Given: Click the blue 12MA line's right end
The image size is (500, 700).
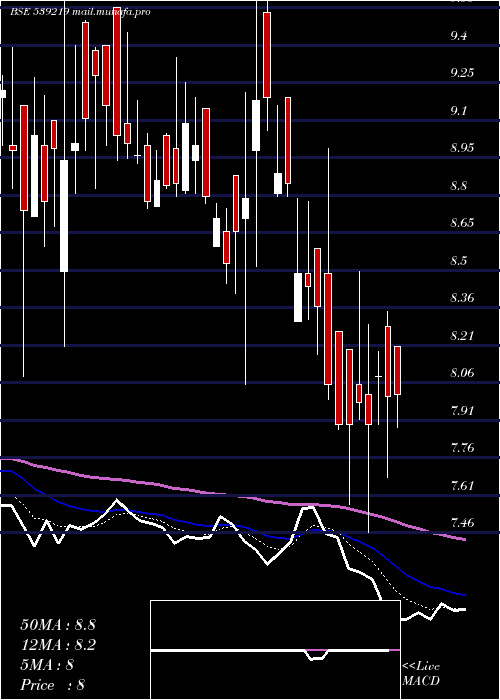Looking at the screenshot, I should pyautogui.click(x=464, y=595).
